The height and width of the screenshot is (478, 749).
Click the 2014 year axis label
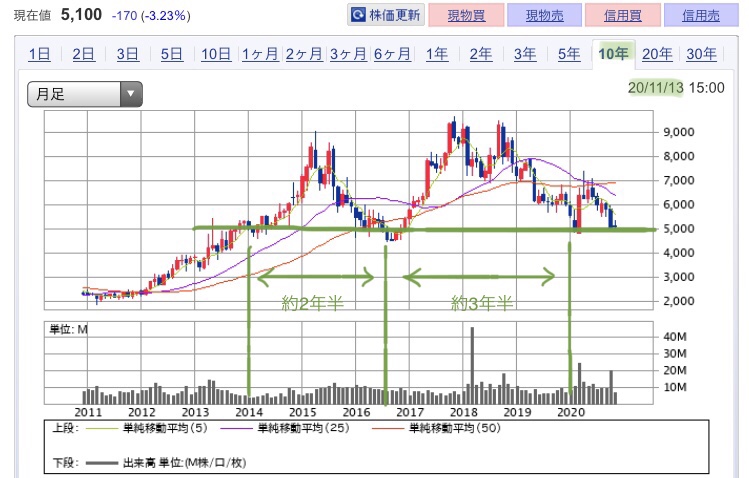249,412
